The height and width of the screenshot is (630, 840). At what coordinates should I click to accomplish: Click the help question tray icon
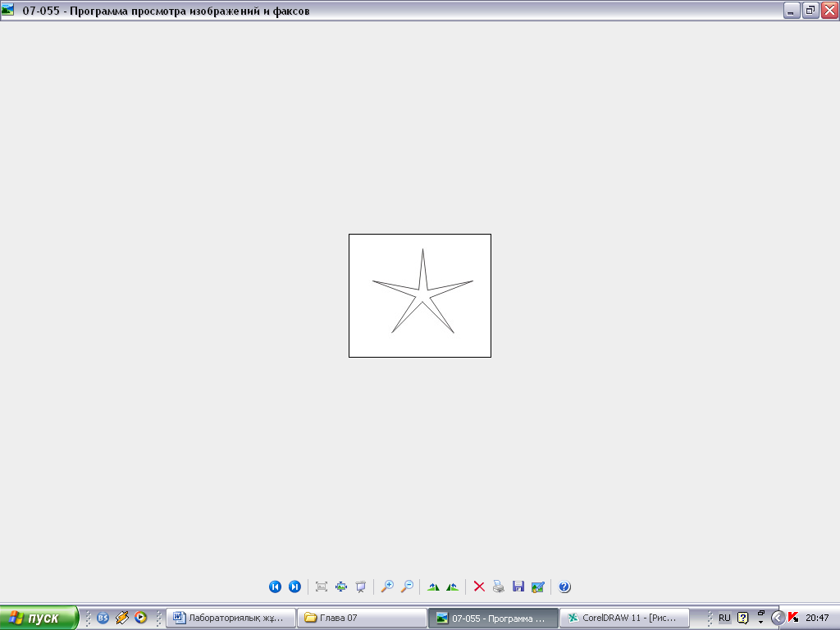click(742, 618)
